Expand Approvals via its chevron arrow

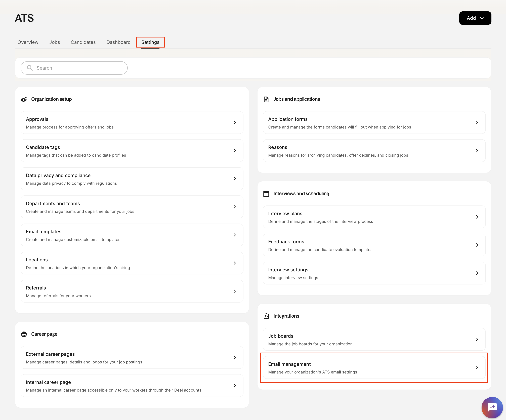[235, 123]
